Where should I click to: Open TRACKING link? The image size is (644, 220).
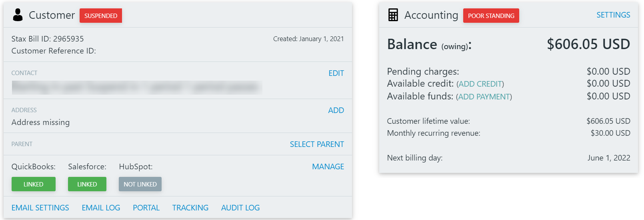[190, 208]
